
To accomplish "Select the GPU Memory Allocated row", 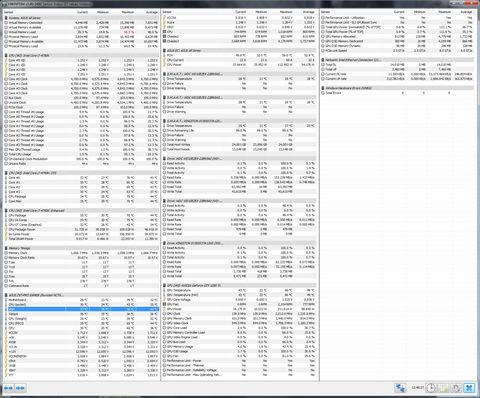I will (x=397, y=37).
